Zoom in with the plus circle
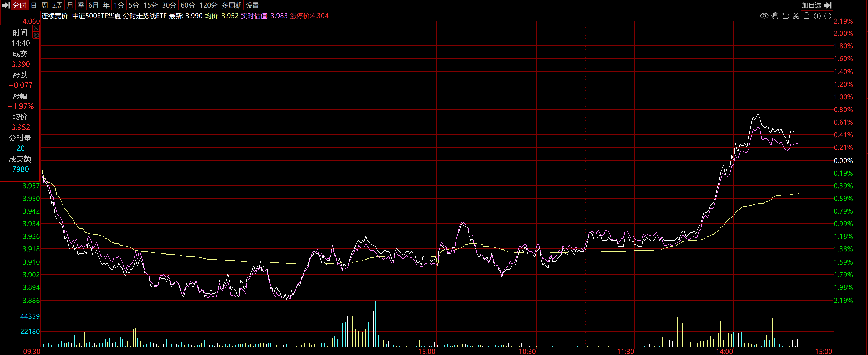 point(817,16)
